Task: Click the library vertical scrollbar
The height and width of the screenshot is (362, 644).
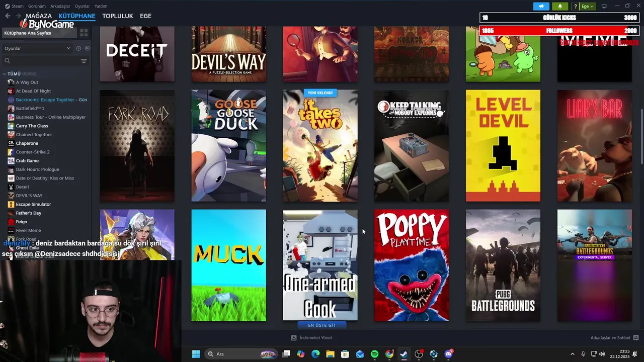Action: (641, 136)
